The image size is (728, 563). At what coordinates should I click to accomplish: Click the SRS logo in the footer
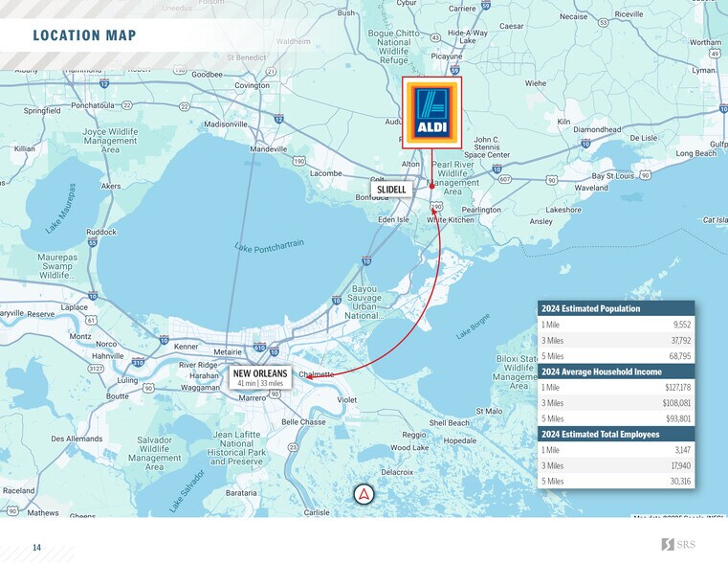click(x=680, y=545)
